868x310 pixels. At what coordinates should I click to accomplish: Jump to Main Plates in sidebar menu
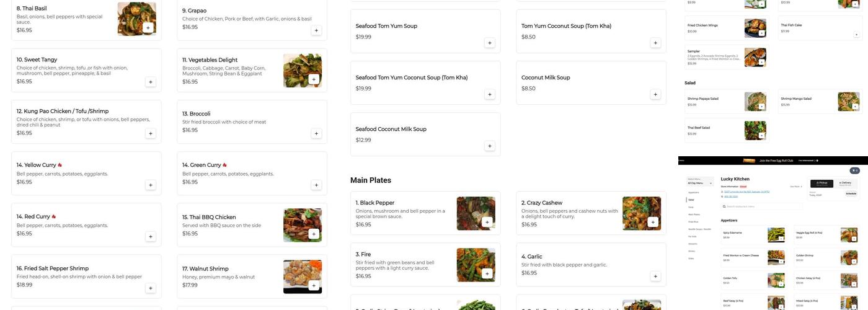point(694,215)
